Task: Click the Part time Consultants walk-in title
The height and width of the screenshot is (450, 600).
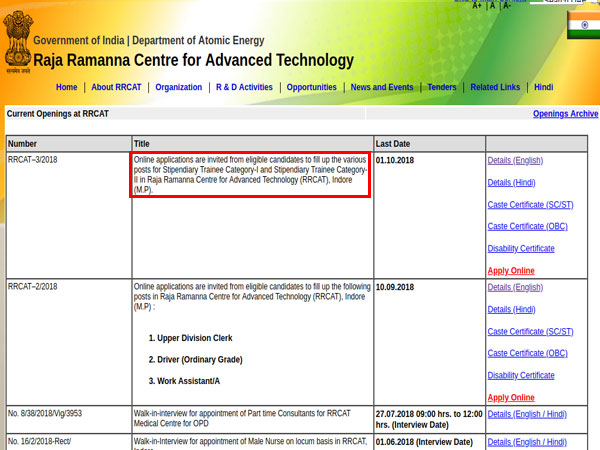Action: point(242,418)
